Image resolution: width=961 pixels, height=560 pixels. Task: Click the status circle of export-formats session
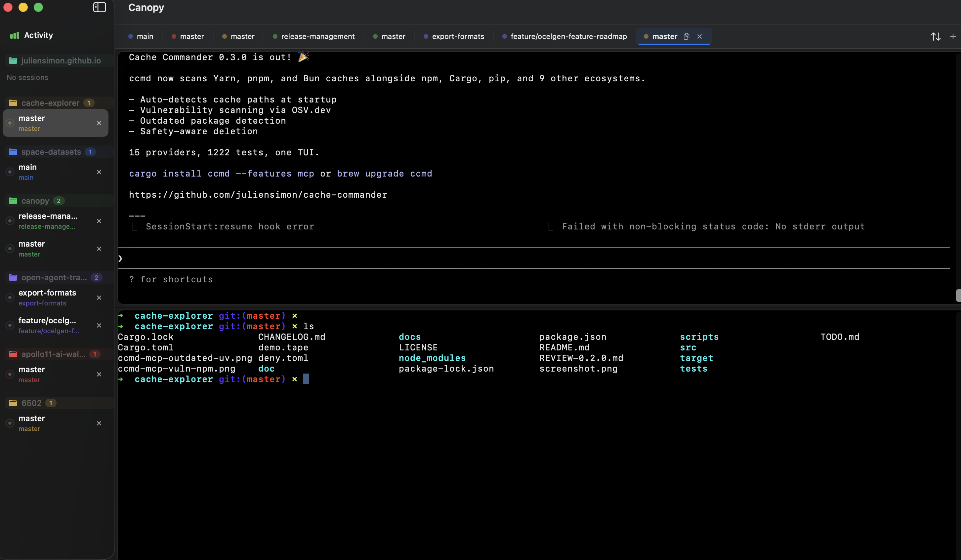(x=10, y=298)
